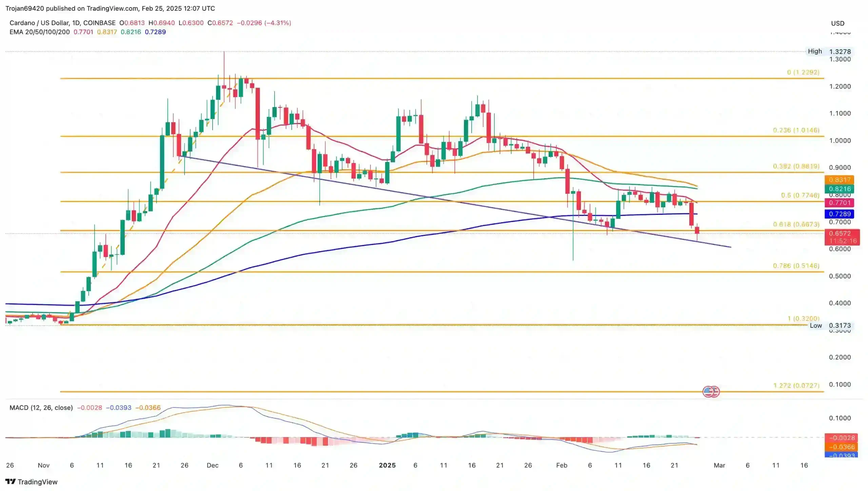This screenshot has height=491, width=868.
Task: Click the Fibonacci 0 (1.2292) level label
Action: 803,72
